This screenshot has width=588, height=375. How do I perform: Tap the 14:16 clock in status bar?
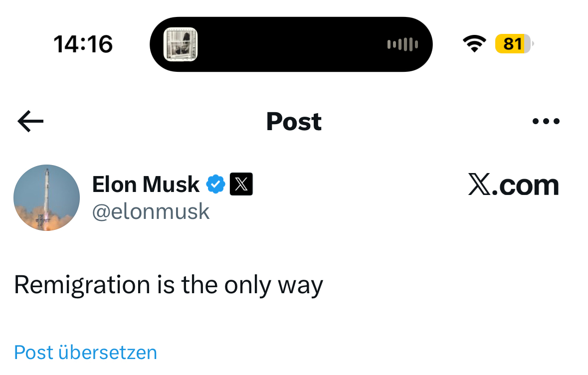(83, 44)
